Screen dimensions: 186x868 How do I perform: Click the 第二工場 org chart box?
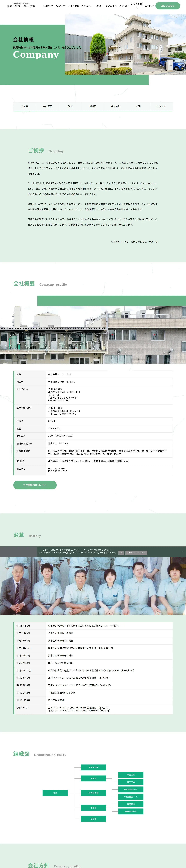tap(131, 782)
